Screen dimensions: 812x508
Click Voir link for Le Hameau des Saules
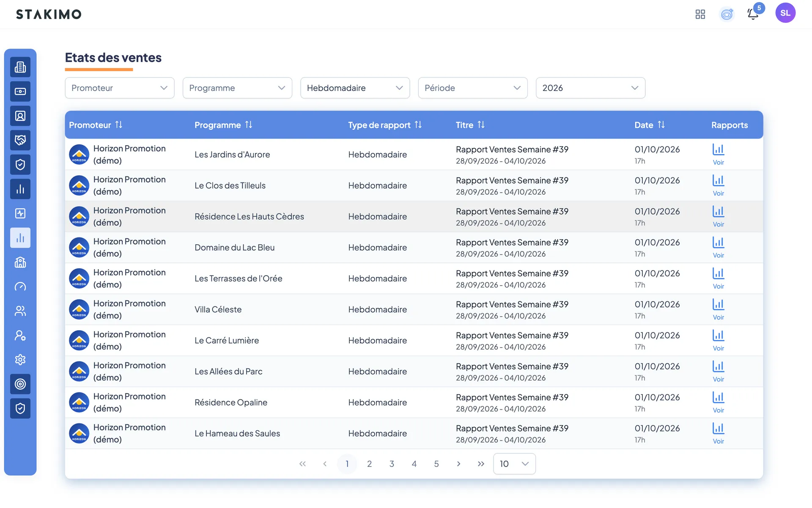pyautogui.click(x=718, y=441)
